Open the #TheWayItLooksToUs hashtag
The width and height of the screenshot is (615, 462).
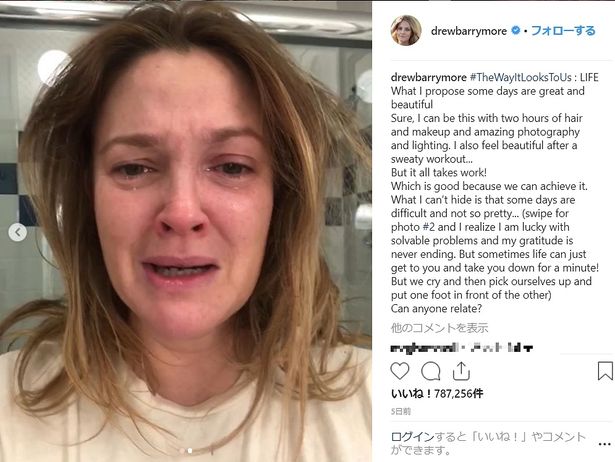(x=520, y=77)
